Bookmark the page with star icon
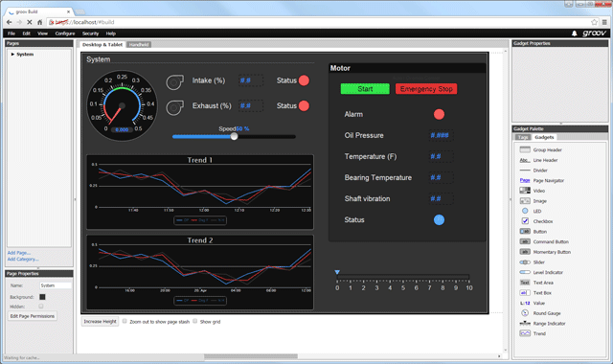Image resolution: width=613 pixels, height=364 pixels. point(594,22)
